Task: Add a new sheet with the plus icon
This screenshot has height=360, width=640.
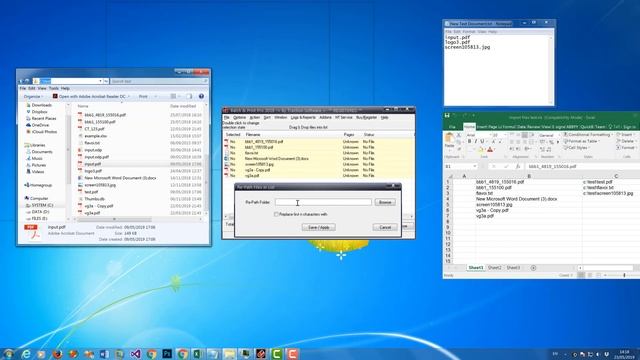Action: click(x=533, y=268)
